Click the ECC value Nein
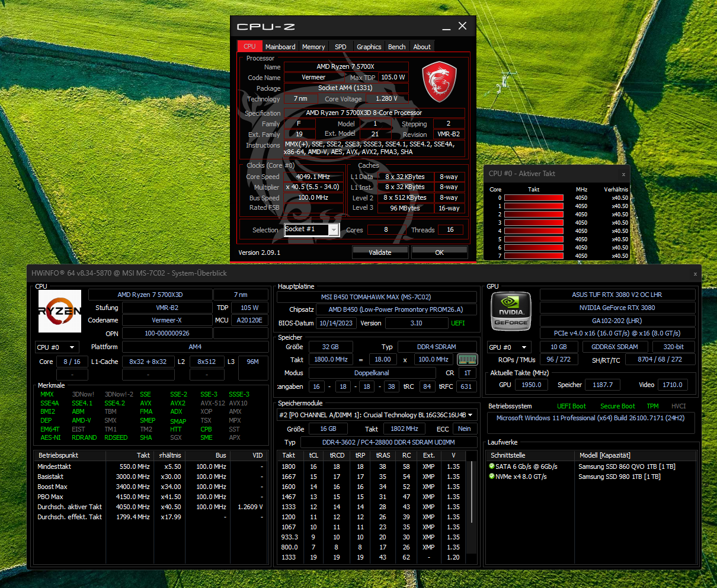717x588 pixels. tap(465, 429)
